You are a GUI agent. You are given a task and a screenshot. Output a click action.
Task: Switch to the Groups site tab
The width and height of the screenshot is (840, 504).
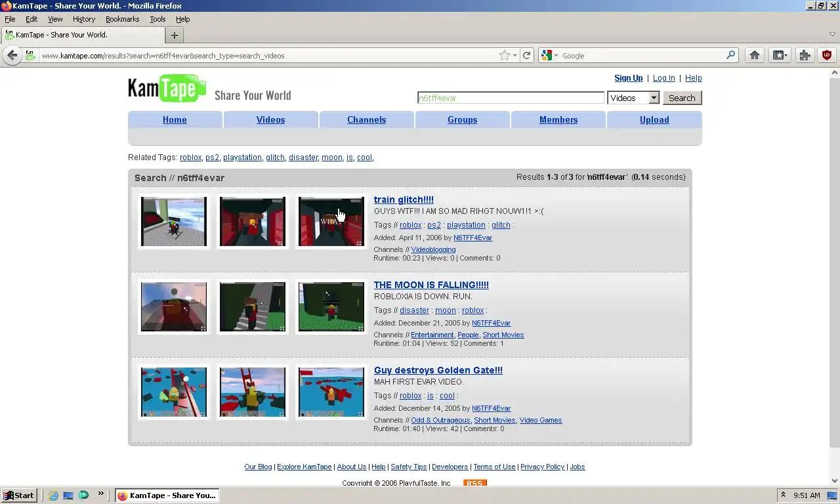pyautogui.click(x=462, y=119)
